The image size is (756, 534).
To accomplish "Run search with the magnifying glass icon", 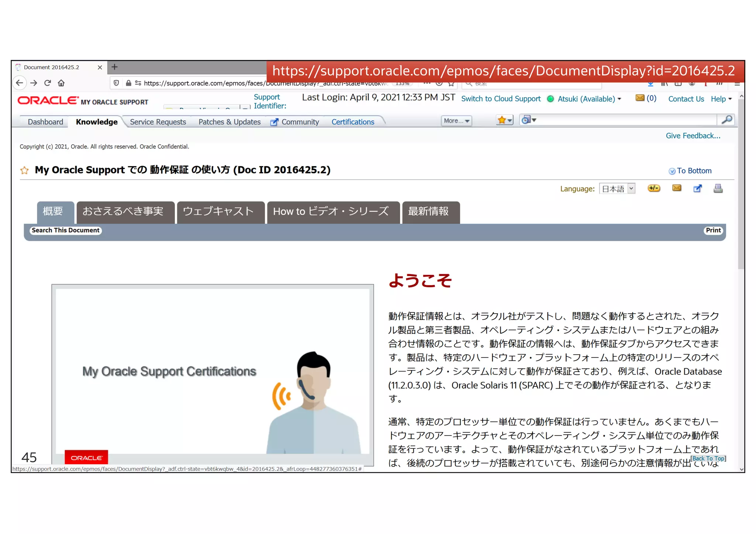I will click(726, 120).
